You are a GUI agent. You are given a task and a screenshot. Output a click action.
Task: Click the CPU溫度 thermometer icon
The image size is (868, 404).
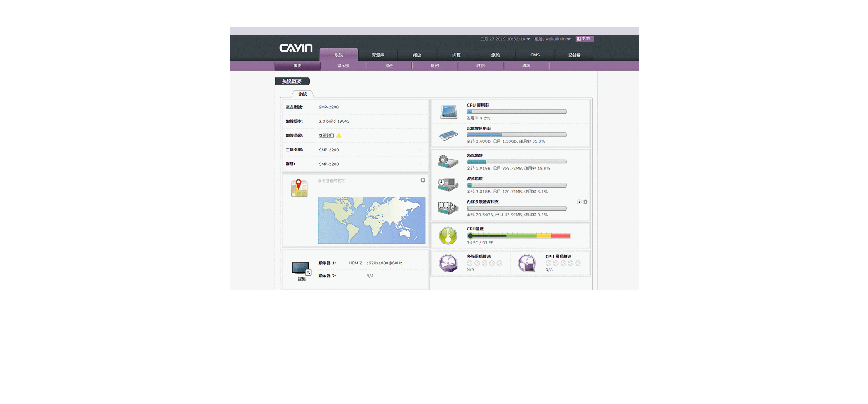tap(448, 235)
